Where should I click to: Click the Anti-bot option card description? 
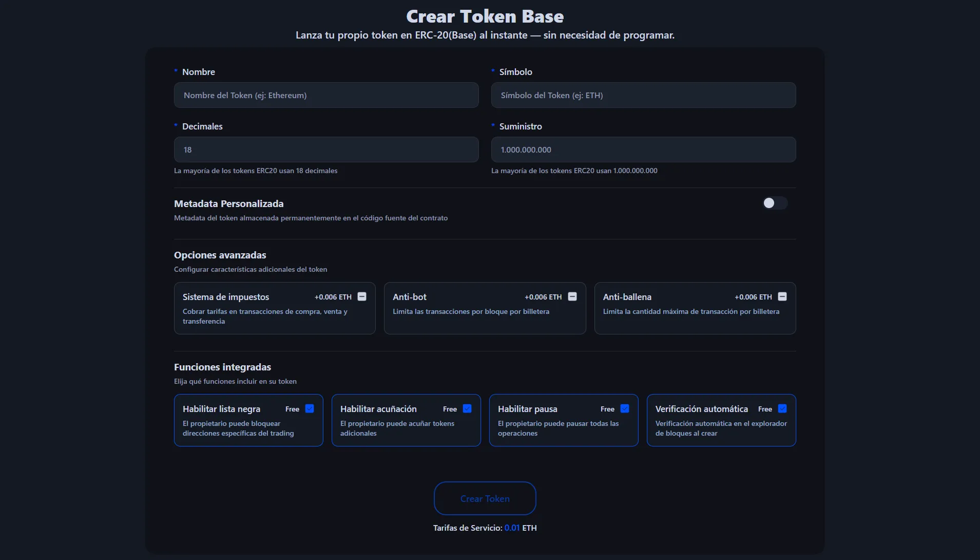tap(471, 312)
